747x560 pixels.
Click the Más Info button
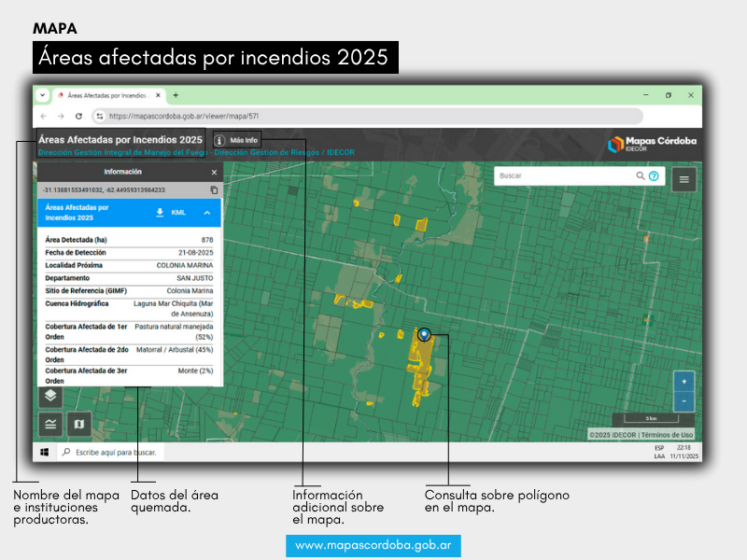pyautogui.click(x=237, y=140)
